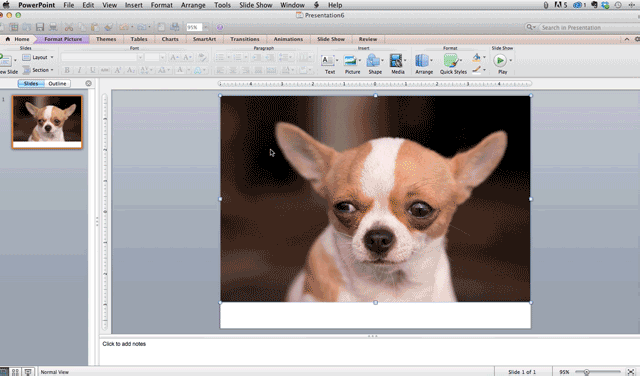Screen dimensions: 640x376
Task: Click the Fill paint bucket icon
Action: pos(476,57)
